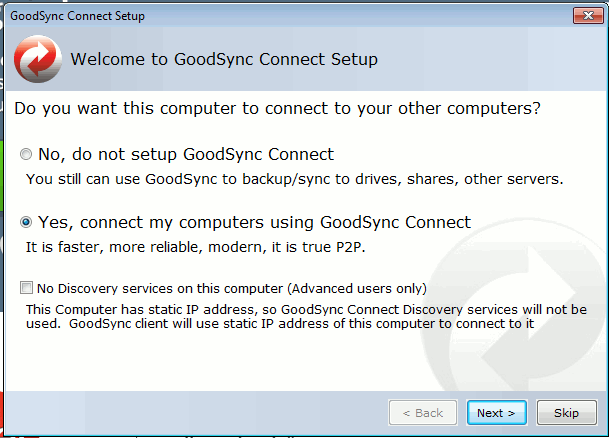Click the "No, do not setup GoodSync Connect" label
This screenshot has width=609, height=438.
[186, 155]
